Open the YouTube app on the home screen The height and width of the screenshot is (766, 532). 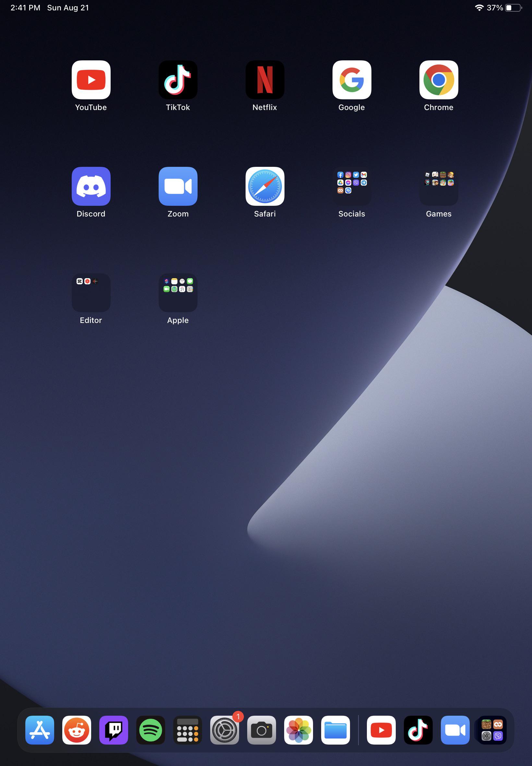coord(91,80)
